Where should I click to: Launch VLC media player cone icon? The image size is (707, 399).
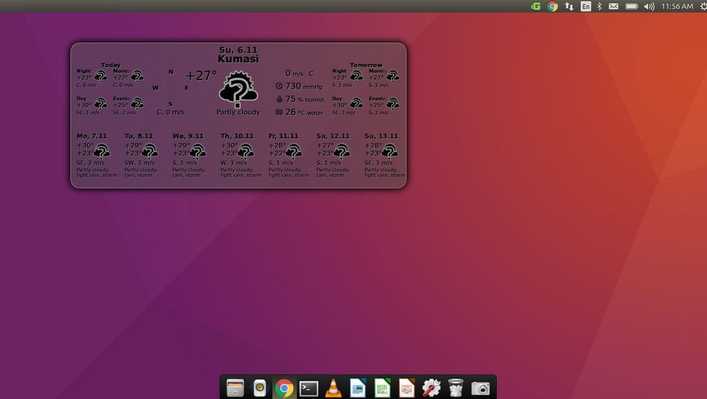click(333, 389)
